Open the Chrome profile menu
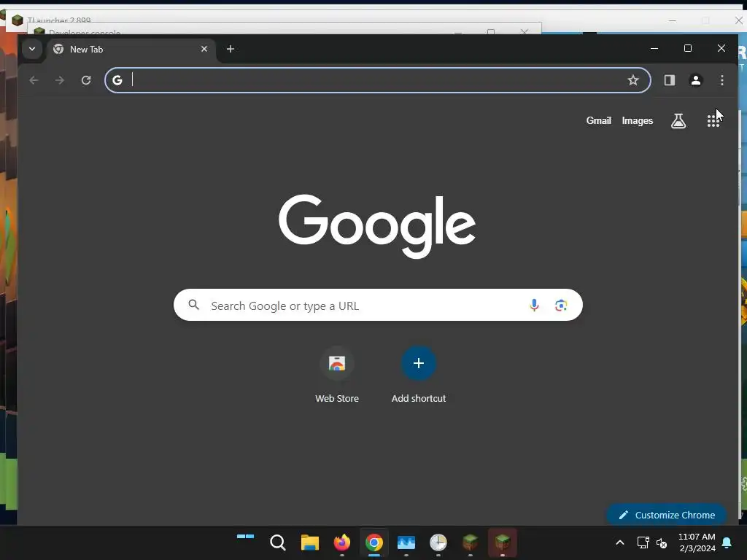Screen dimensions: 747x560 pyautogui.click(x=695, y=80)
